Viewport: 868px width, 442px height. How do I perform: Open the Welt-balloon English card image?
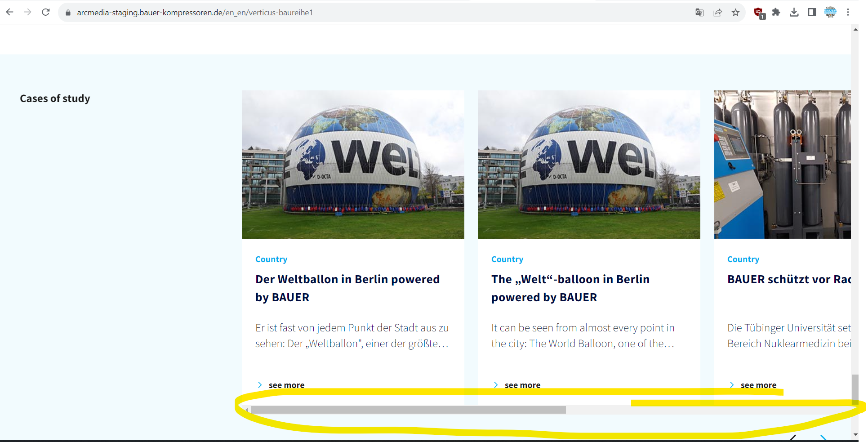[x=589, y=165]
